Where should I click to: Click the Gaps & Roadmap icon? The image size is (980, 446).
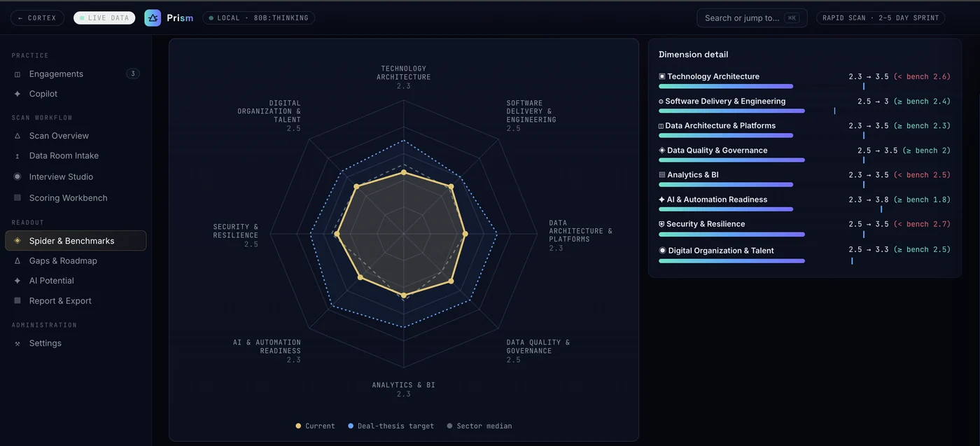(x=17, y=261)
